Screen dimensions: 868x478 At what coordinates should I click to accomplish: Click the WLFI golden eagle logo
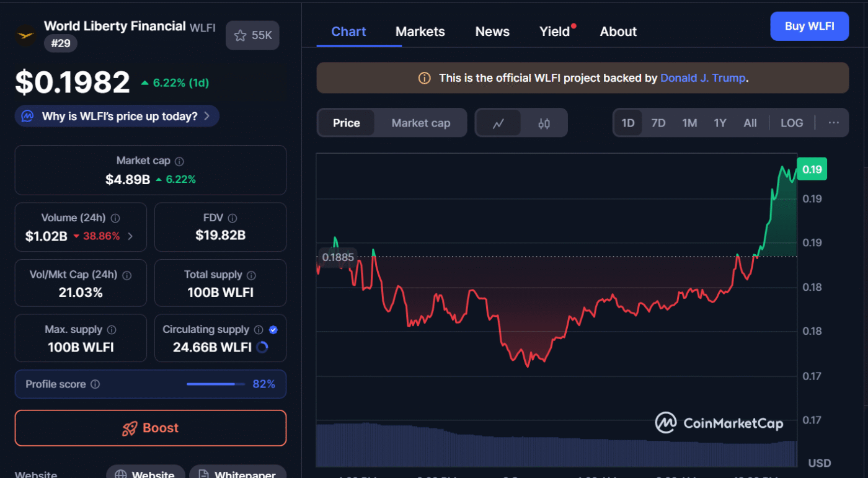point(25,35)
